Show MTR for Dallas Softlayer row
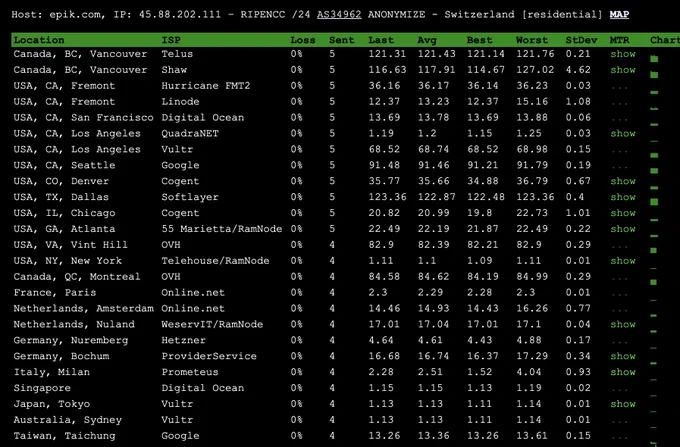680x447 pixels. [623, 197]
